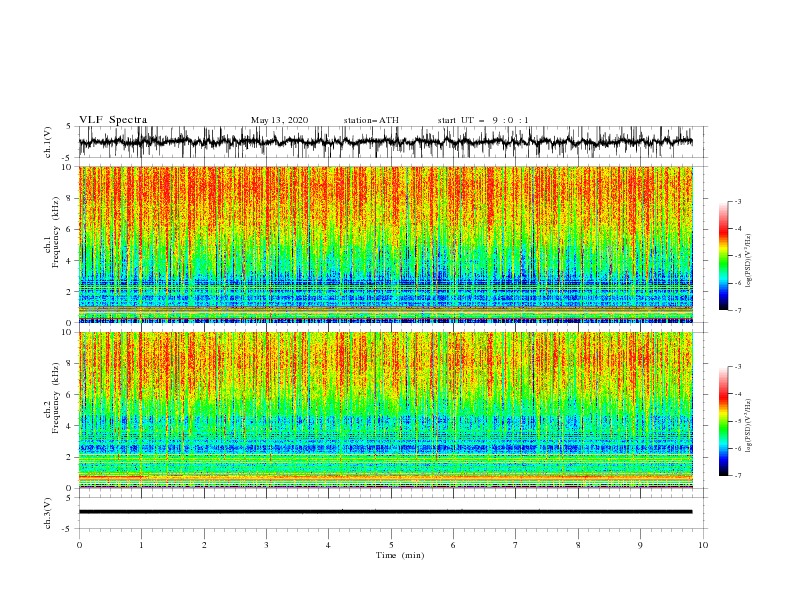
Task: Click the "10" tick on the time axis
Action: (x=703, y=545)
